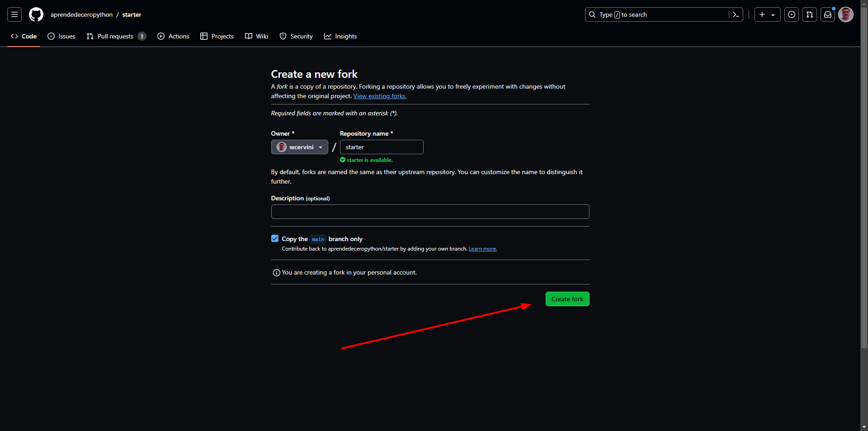Open the command palette icon in search bar

click(x=736, y=14)
